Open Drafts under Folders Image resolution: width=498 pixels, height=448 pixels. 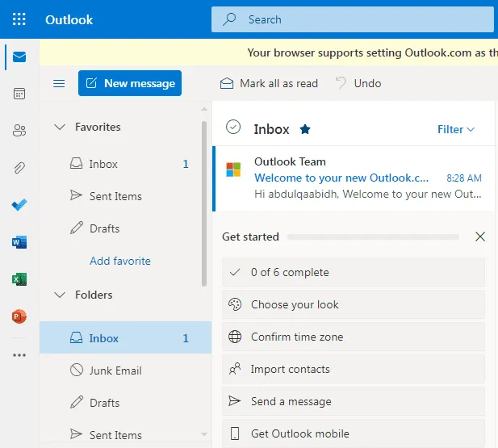pyautogui.click(x=125, y=403)
